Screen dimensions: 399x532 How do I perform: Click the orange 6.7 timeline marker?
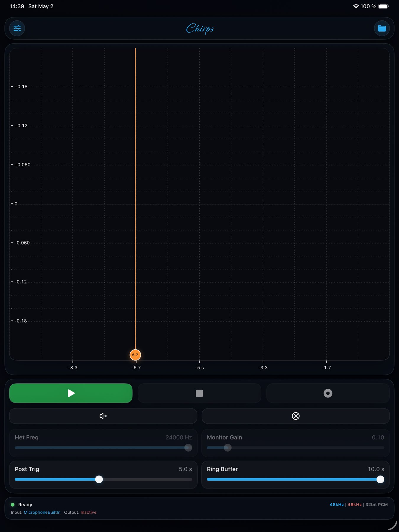(135, 355)
